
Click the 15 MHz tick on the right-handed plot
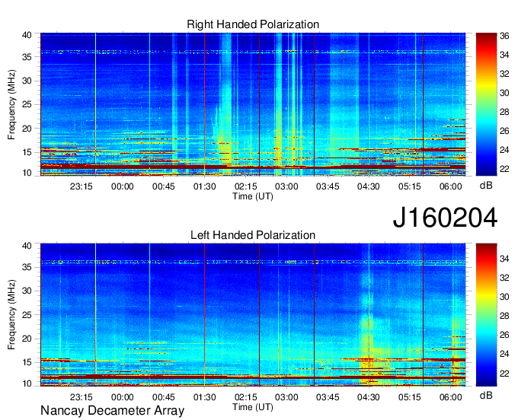27,152
